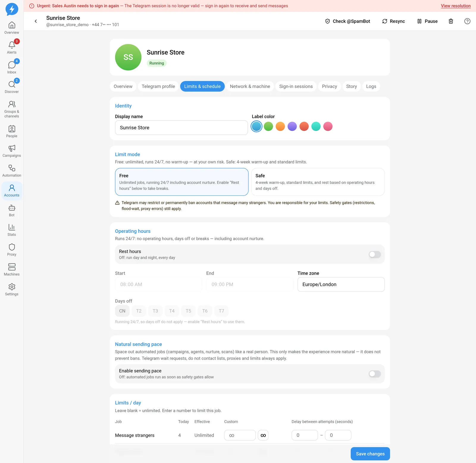Click Message strangers Custom limit field
The width and height of the screenshot is (476, 463).
coord(240,435)
